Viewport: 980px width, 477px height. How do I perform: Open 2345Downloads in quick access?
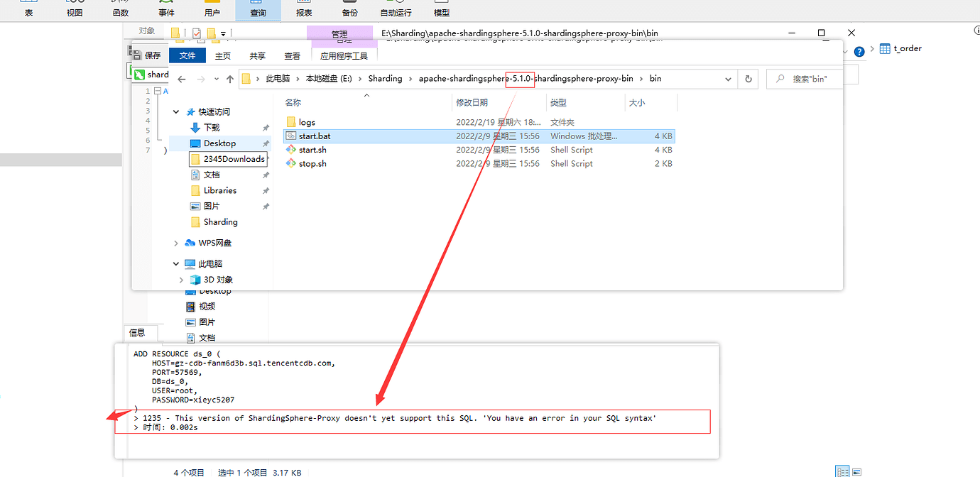pyautogui.click(x=228, y=159)
